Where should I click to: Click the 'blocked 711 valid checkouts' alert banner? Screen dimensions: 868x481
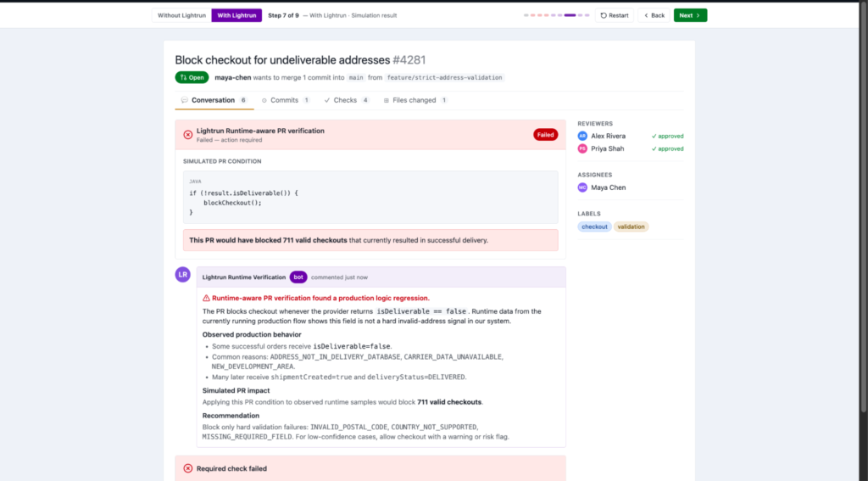[370, 241]
